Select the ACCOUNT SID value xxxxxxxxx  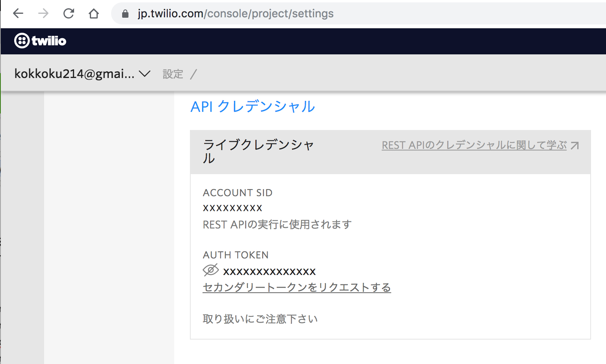[232, 208]
